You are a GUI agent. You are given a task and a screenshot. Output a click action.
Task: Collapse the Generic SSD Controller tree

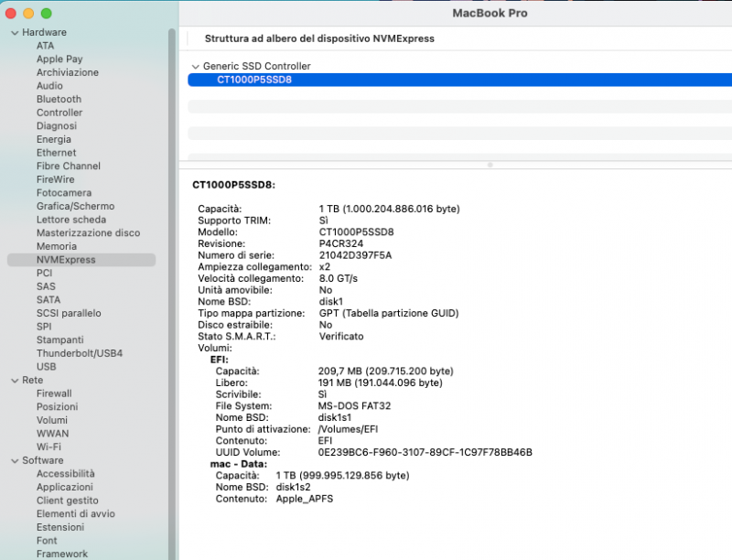coord(196,66)
